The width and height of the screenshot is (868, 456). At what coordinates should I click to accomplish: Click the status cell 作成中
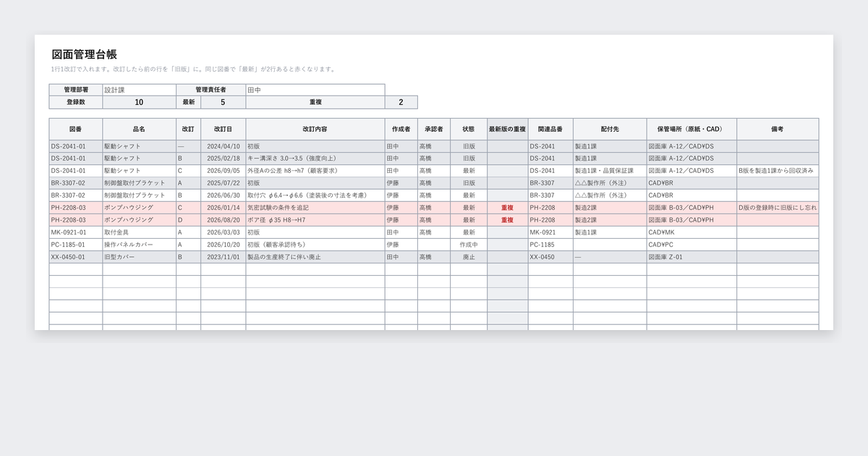[469, 245]
